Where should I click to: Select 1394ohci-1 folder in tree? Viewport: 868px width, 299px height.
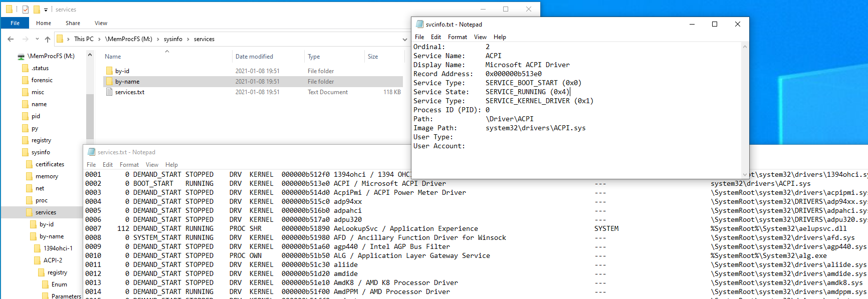tap(58, 248)
